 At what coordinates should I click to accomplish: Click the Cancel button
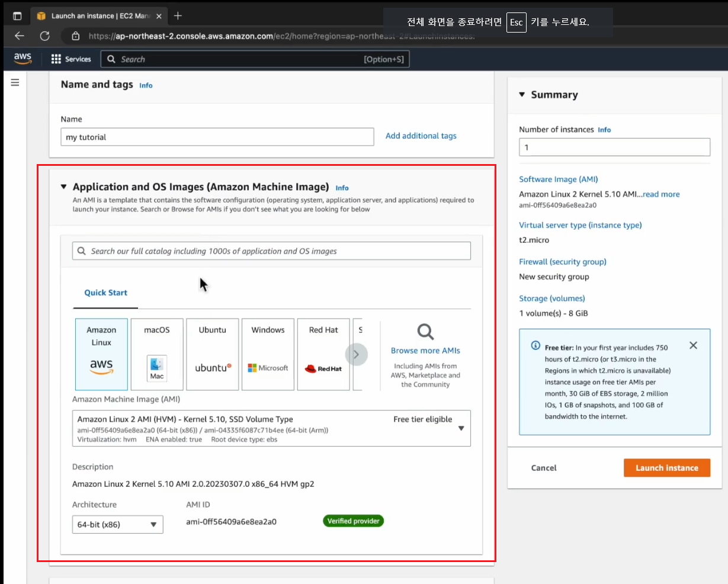(x=544, y=468)
